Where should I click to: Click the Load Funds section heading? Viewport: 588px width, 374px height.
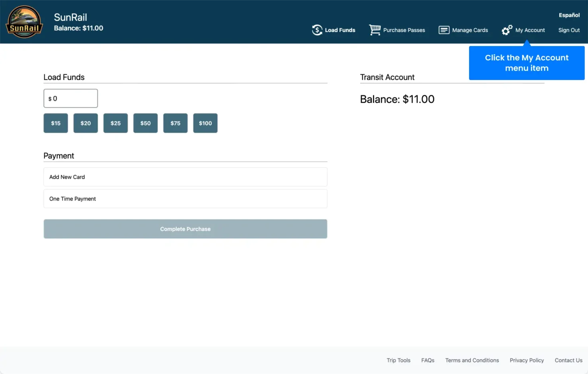pyautogui.click(x=64, y=77)
